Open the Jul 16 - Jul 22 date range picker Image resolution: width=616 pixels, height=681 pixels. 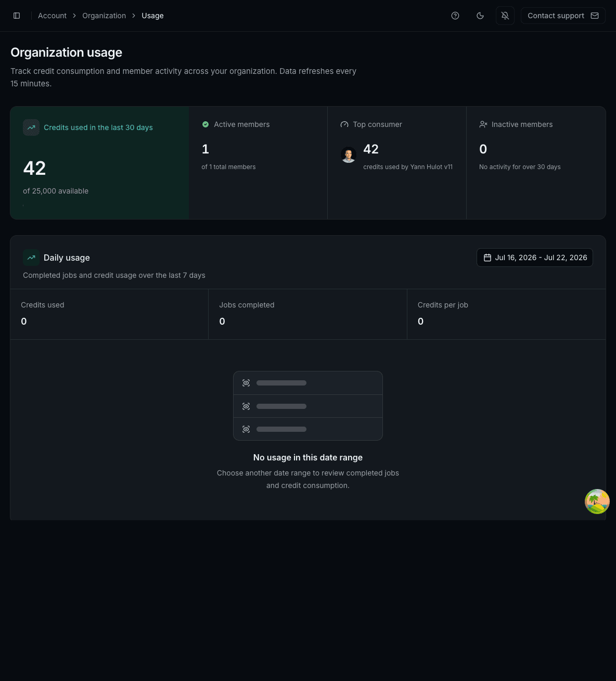[x=535, y=258]
